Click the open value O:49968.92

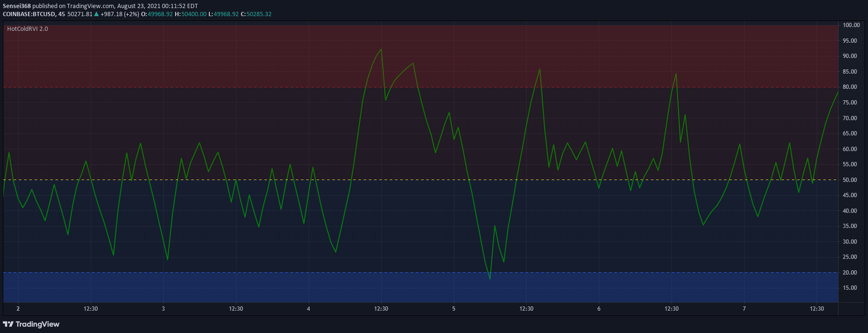click(157, 14)
